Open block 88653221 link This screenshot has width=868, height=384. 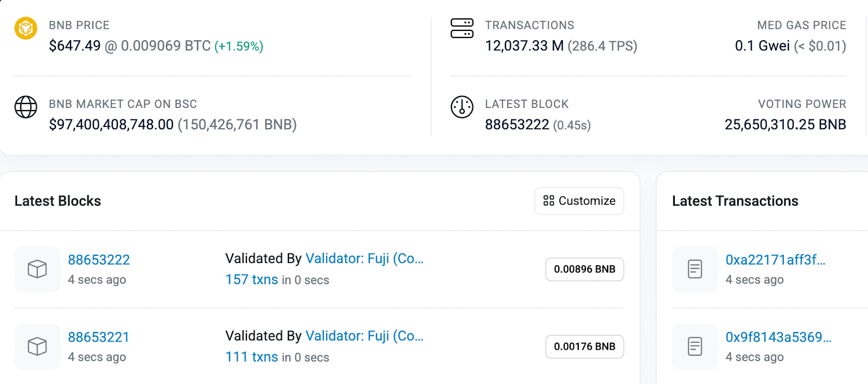(x=99, y=337)
